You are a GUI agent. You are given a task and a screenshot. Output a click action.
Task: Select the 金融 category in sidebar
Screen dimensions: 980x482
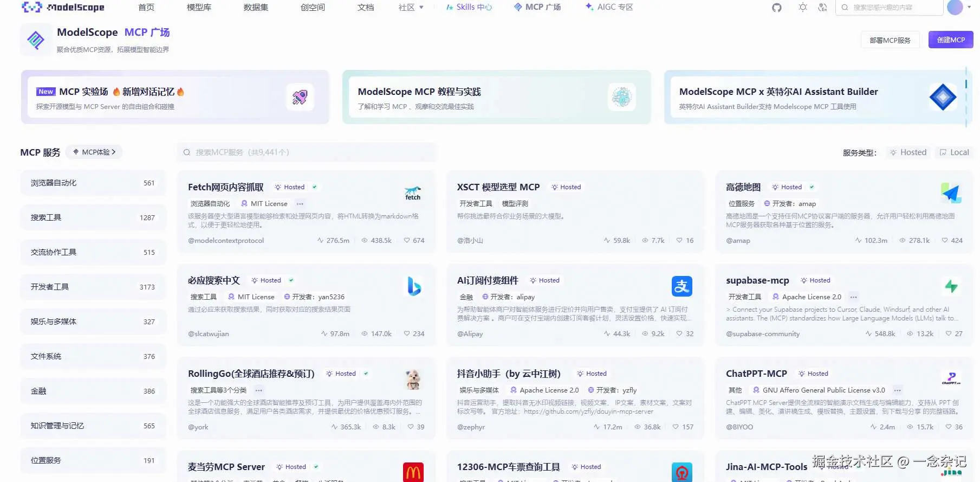tap(93, 391)
